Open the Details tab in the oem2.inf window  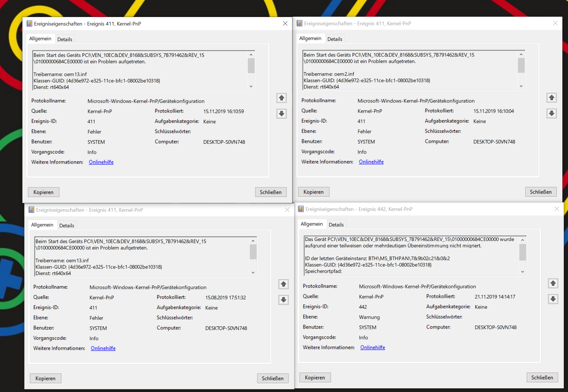click(x=335, y=39)
